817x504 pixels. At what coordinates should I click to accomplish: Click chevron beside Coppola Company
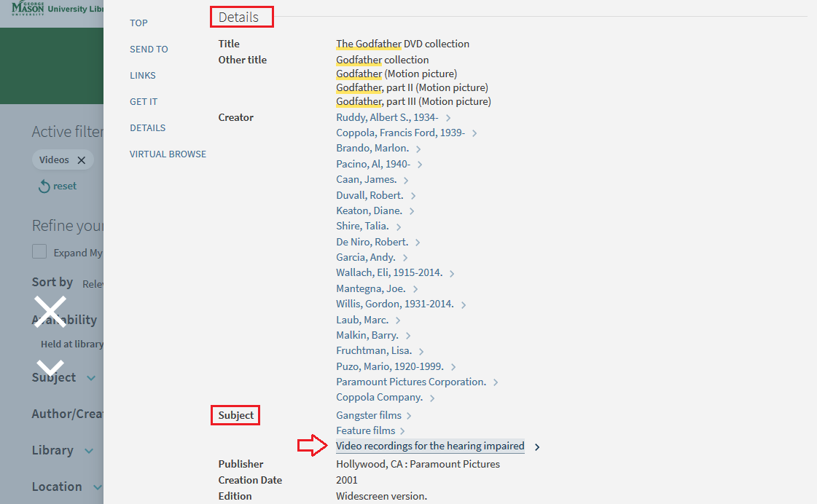point(432,398)
